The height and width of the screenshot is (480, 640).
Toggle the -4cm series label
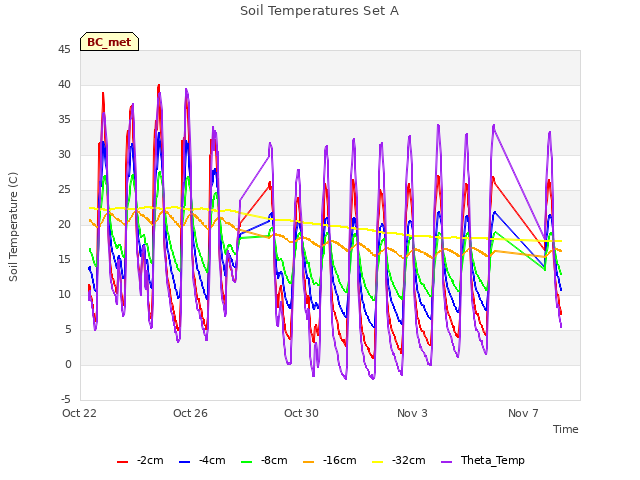212,460
